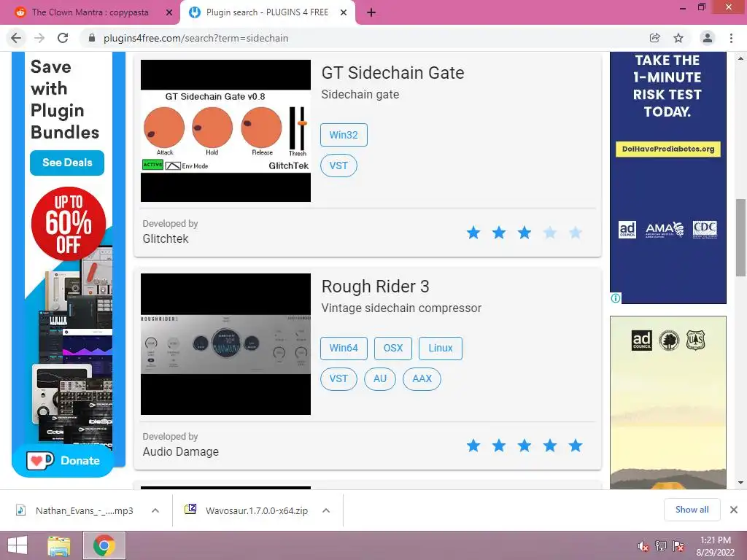The height and width of the screenshot is (560, 747).
Task: Click first rating star of GT Sidechain Gate
Action: coord(473,233)
